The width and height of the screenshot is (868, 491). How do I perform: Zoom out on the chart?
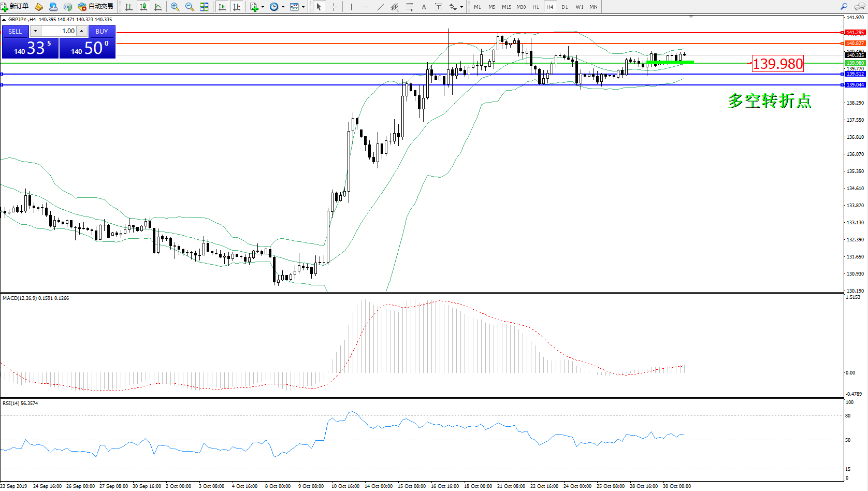coord(190,7)
